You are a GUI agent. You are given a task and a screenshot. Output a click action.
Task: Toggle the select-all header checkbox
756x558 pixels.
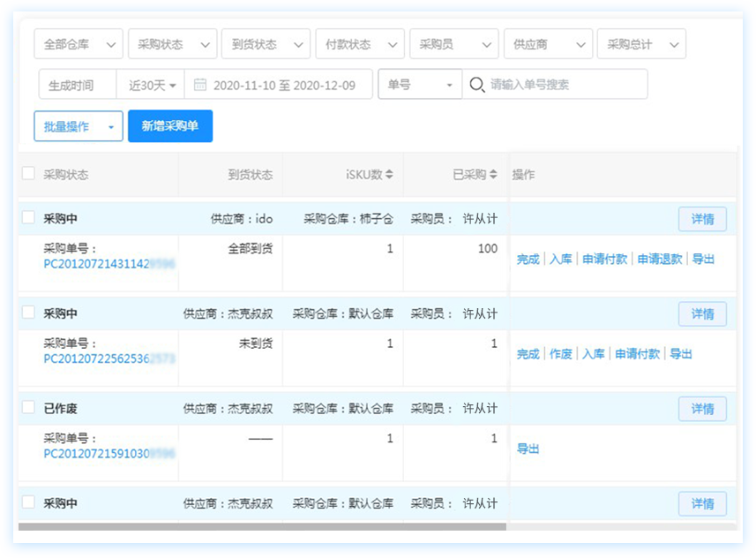pyautogui.click(x=28, y=174)
